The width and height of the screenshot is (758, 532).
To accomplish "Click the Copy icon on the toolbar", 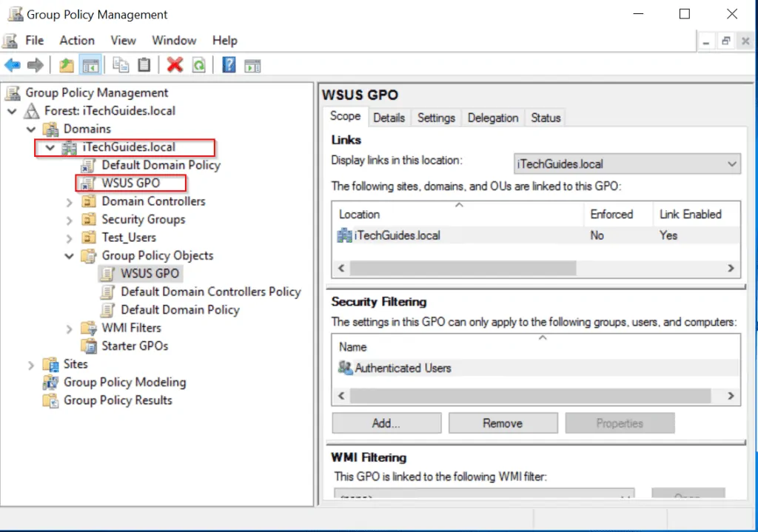I will coord(120,65).
